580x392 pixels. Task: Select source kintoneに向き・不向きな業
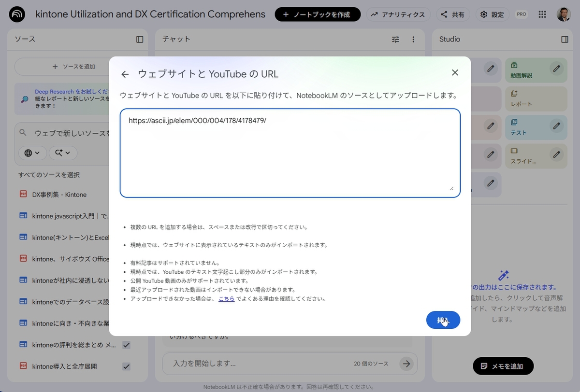click(x=71, y=322)
